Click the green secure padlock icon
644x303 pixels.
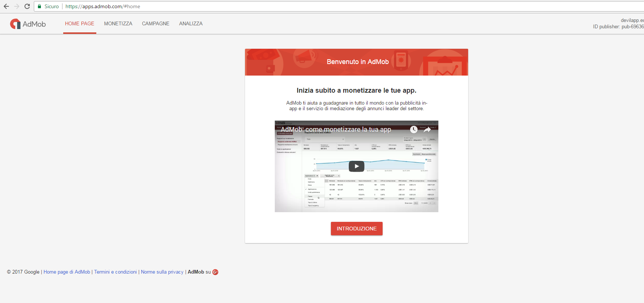[39, 6]
